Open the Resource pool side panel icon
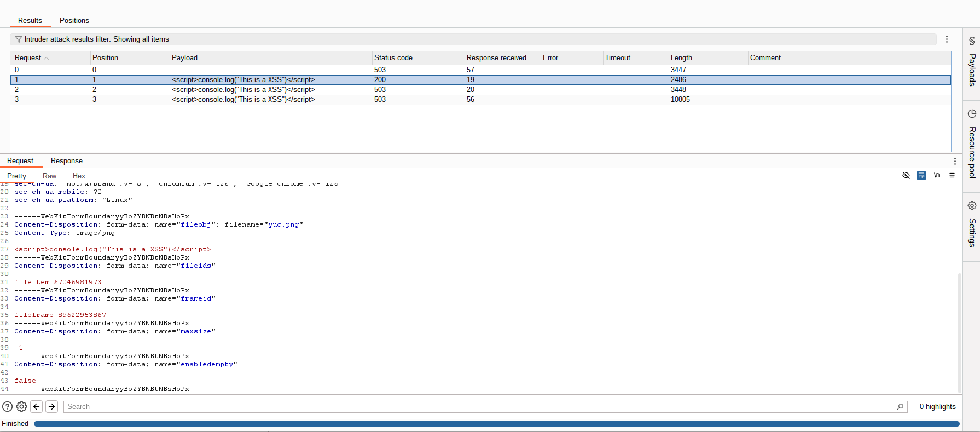 [972, 114]
